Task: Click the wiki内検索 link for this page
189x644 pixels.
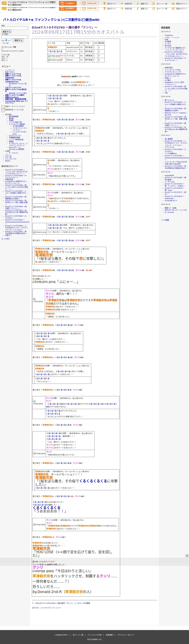Action: (62, 603)
